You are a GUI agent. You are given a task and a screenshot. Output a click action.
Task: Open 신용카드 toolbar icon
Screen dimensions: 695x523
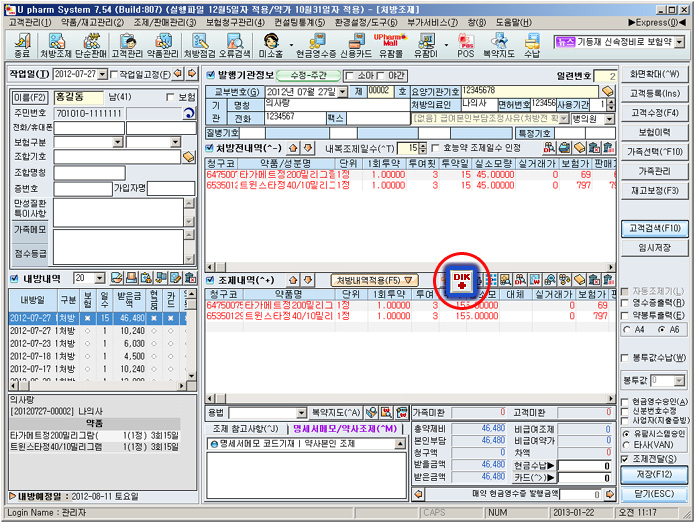[356, 46]
